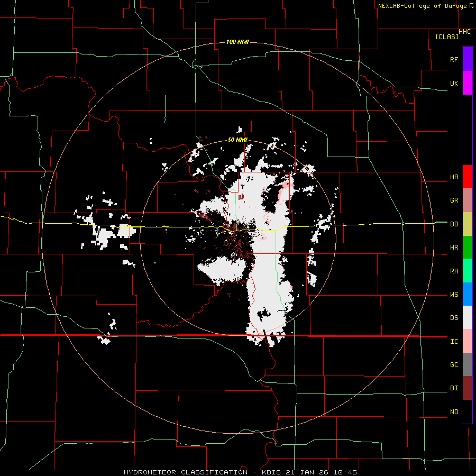Click the BI legend label

[454, 388]
